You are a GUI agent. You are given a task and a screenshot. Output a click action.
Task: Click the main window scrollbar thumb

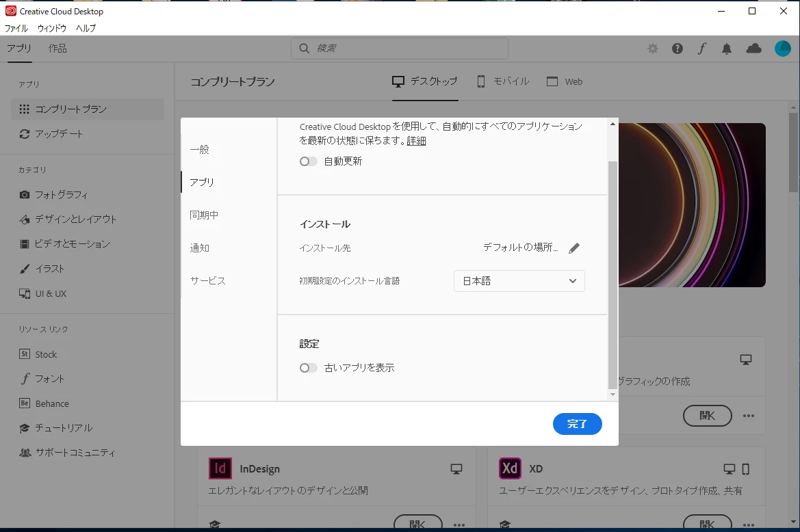(x=793, y=152)
